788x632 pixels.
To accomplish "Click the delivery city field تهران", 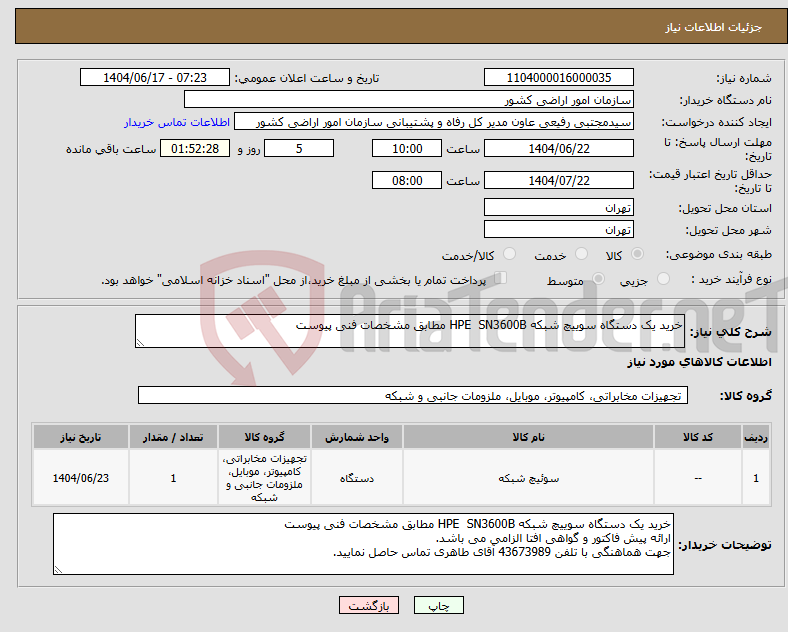I will click(x=558, y=229).
